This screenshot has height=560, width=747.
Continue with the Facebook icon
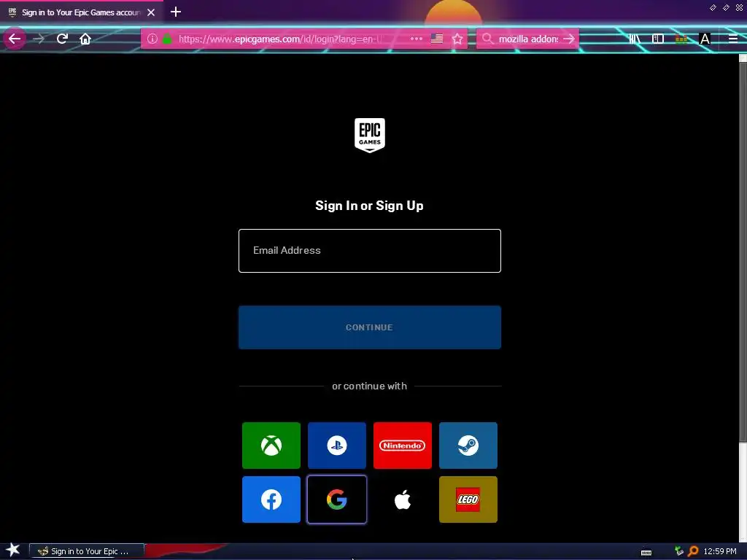tap(271, 499)
